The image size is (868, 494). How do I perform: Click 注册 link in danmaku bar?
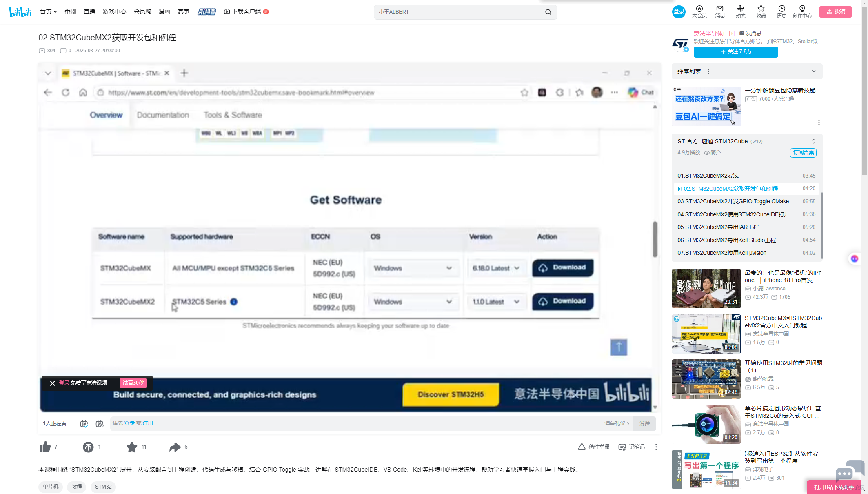[148, 423]
